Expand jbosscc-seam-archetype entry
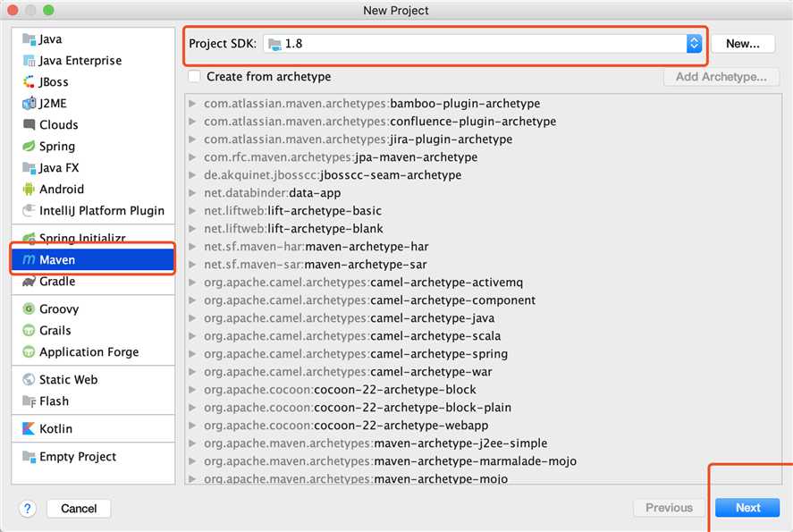 click(192, 175)
